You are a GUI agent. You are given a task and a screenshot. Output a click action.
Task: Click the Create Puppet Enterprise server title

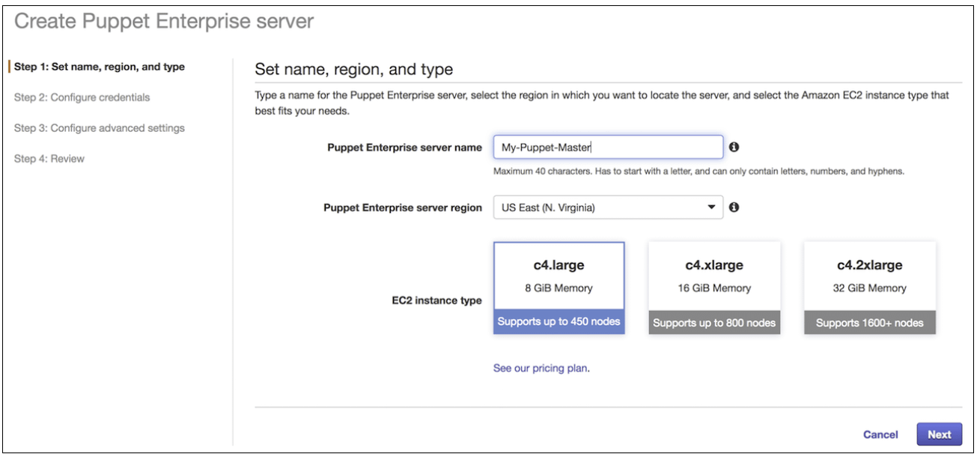[164, 22]
